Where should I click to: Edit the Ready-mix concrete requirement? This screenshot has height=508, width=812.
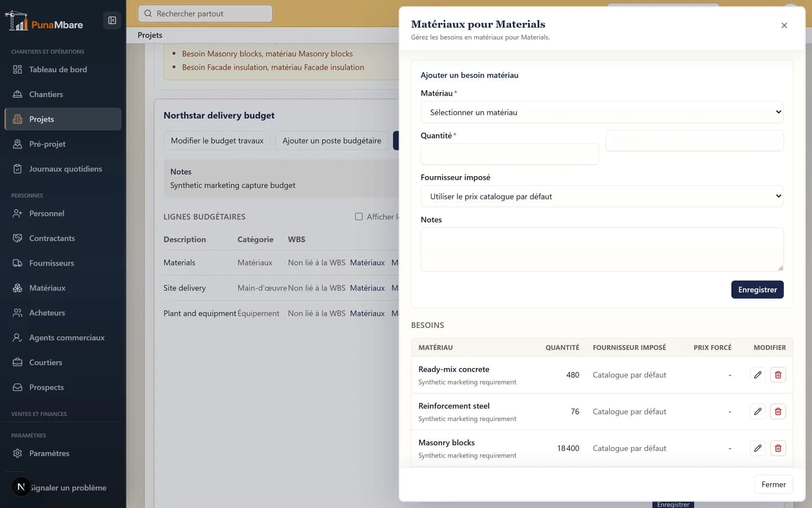point(758,375)
